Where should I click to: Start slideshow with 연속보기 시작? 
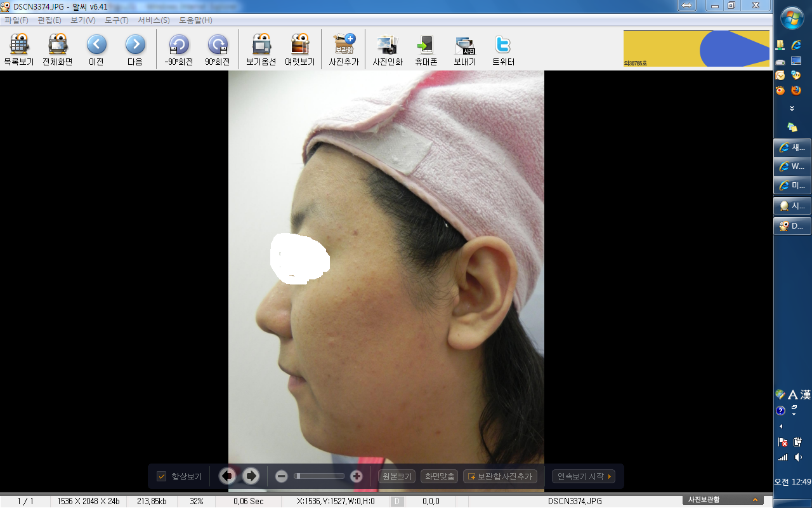point(584,476)
